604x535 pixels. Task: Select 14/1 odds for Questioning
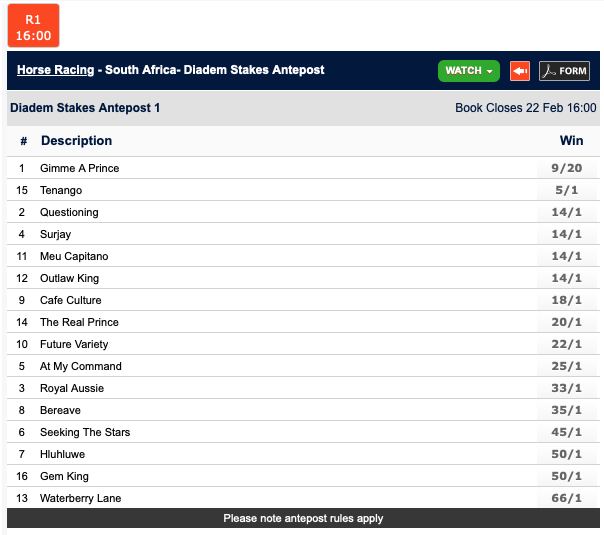566,212
